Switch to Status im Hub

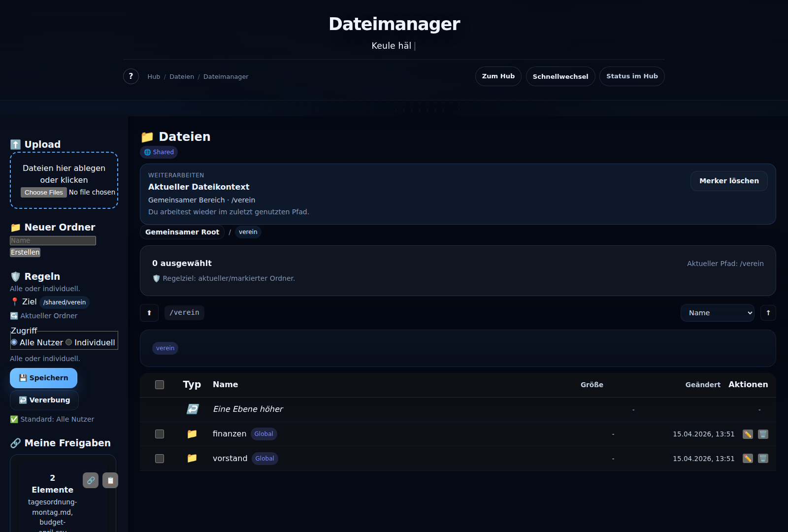[x=632, y=76]
